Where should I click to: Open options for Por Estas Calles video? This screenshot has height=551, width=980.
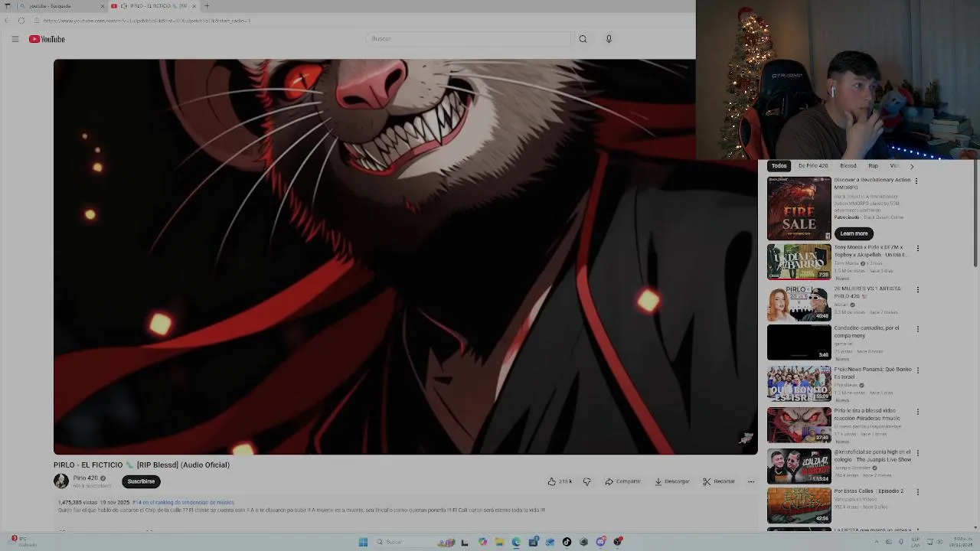(917, 493)
